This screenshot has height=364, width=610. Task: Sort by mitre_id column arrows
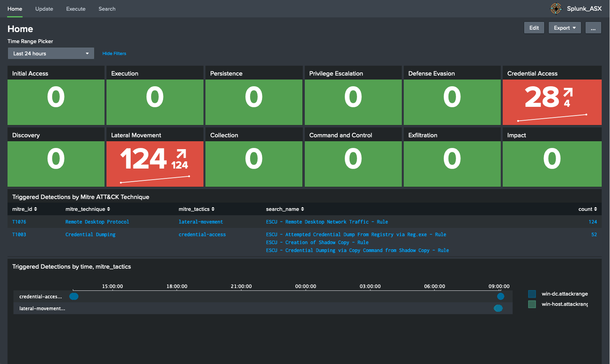pyautogui.click(x=35, y=209)
